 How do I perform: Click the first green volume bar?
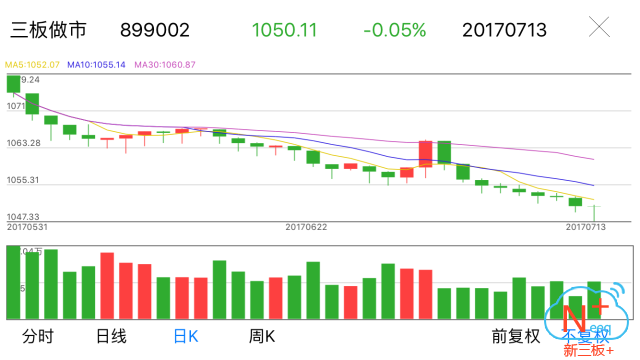click(x=13, y=282)
